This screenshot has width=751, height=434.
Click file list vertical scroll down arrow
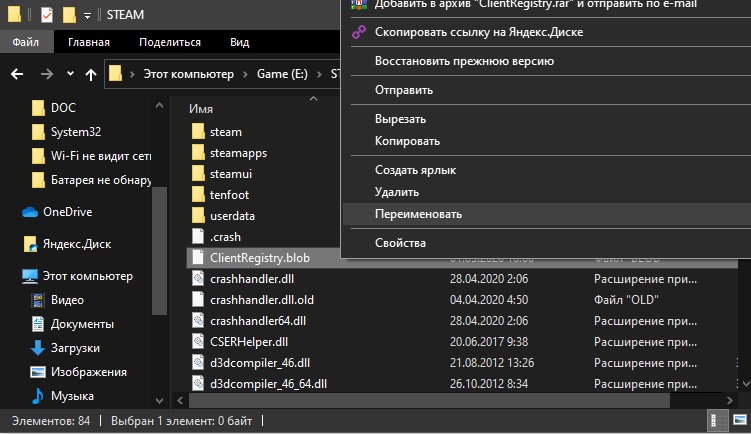(746, 384)
